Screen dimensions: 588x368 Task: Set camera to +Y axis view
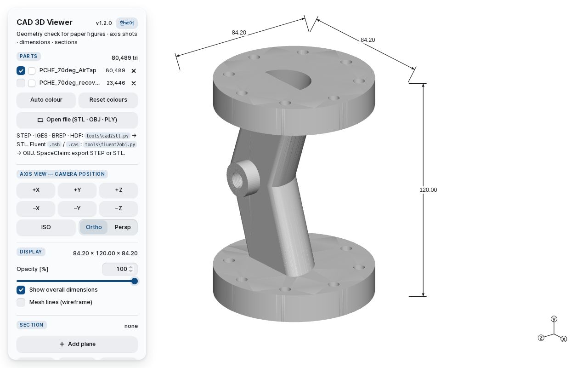(77, 190)
